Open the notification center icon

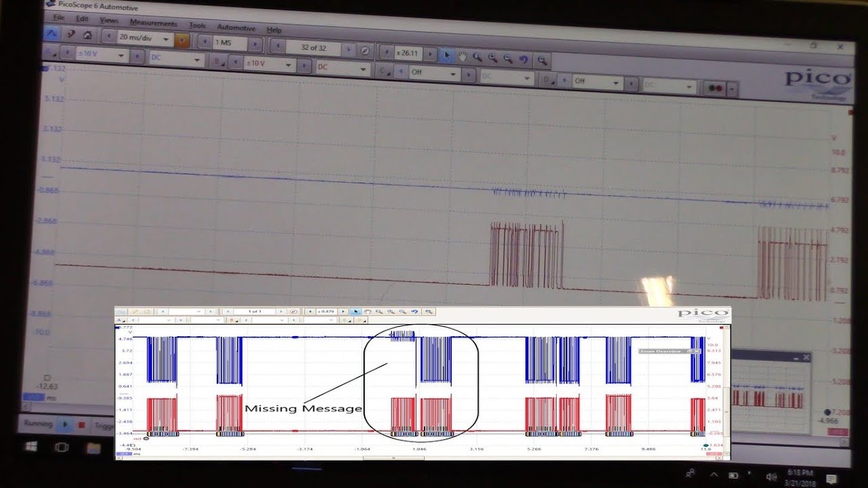coord(831,479)
